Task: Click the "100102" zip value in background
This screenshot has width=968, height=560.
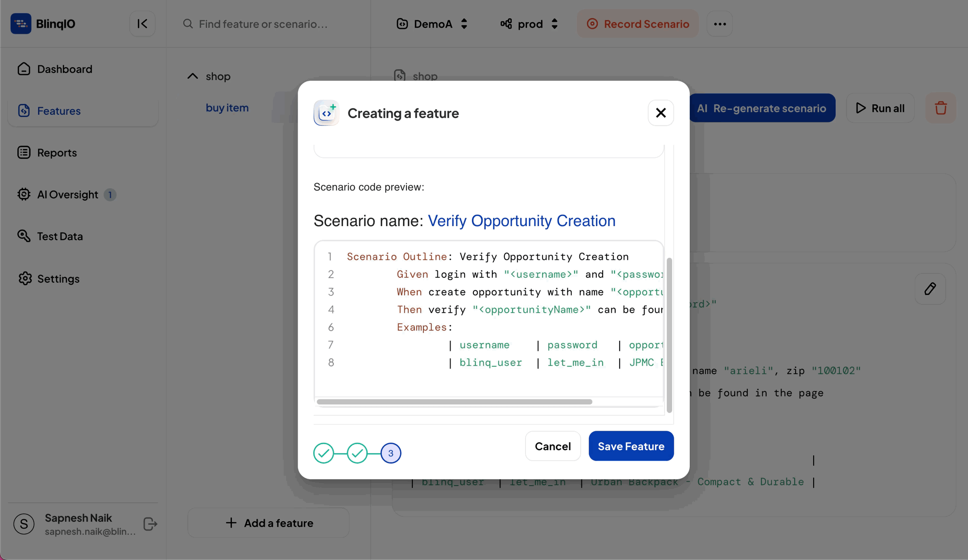Action: (836, 371)
